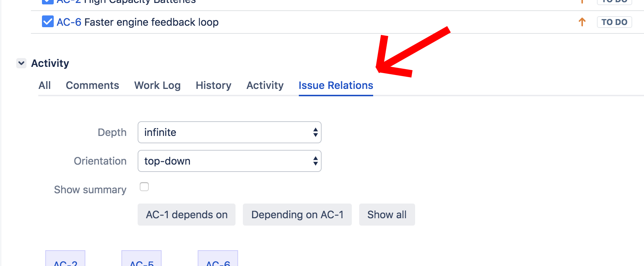The width and height of the screenshot is (644, 266).
Task: Click the Depending on AC-1 button
Action: click(297, 215)
